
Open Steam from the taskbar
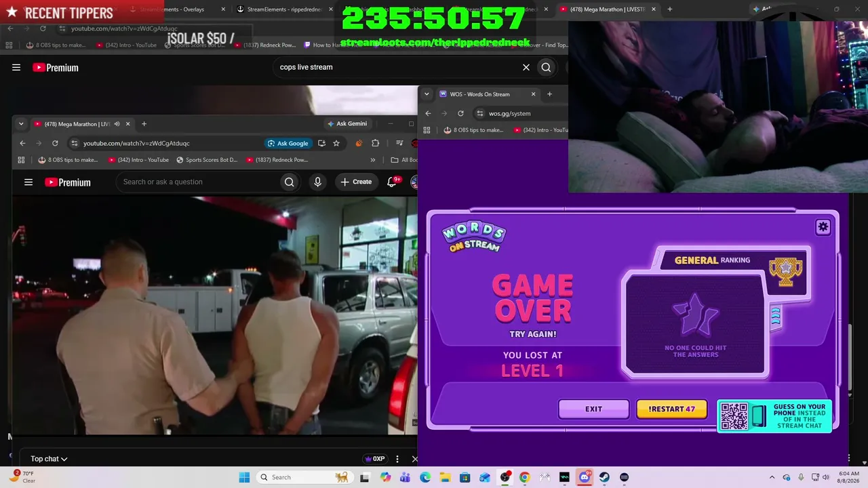[604, 477]
